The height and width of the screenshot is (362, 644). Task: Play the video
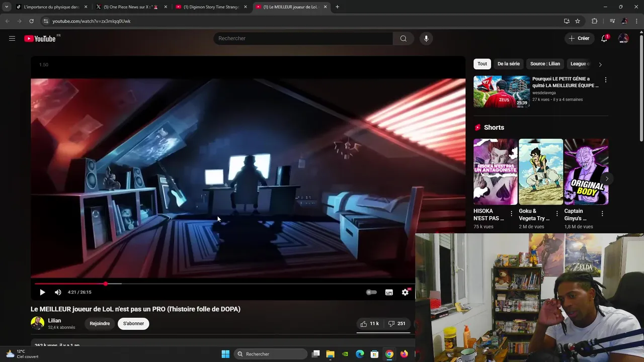tap(42, 292)
